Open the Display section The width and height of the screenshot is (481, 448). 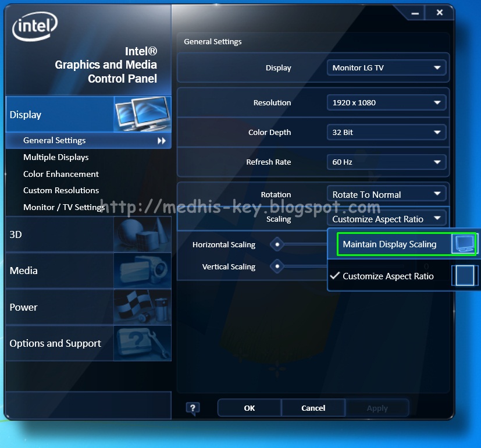pyautogui.click(x=88, y=114)
